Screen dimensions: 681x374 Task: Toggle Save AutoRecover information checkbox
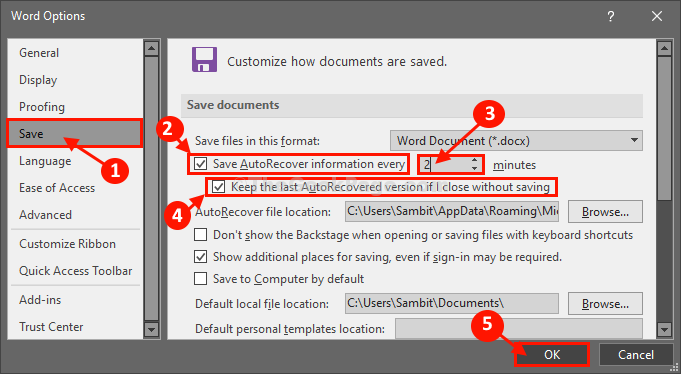tap(200, 164)
